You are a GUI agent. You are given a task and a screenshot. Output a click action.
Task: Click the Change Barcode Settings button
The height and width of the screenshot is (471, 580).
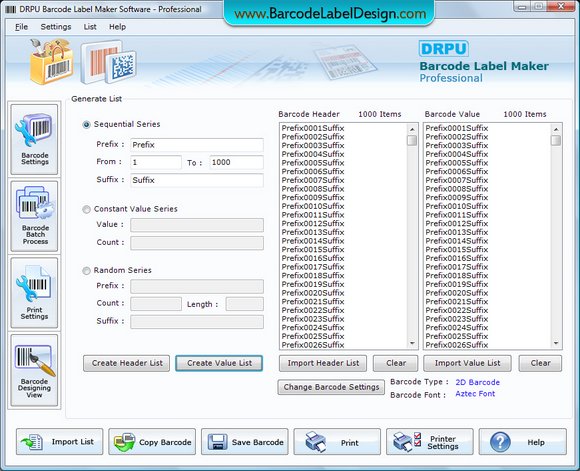click(331, 387)
